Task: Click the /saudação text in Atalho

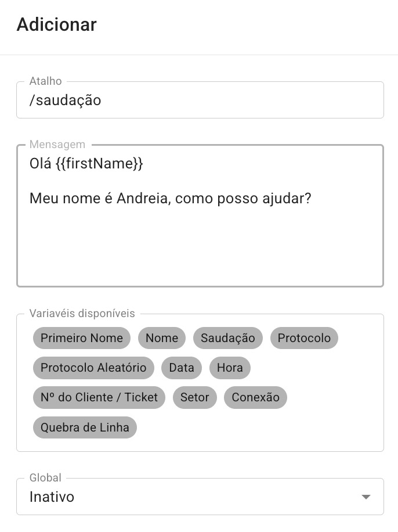Action: [x=65, y=100]
